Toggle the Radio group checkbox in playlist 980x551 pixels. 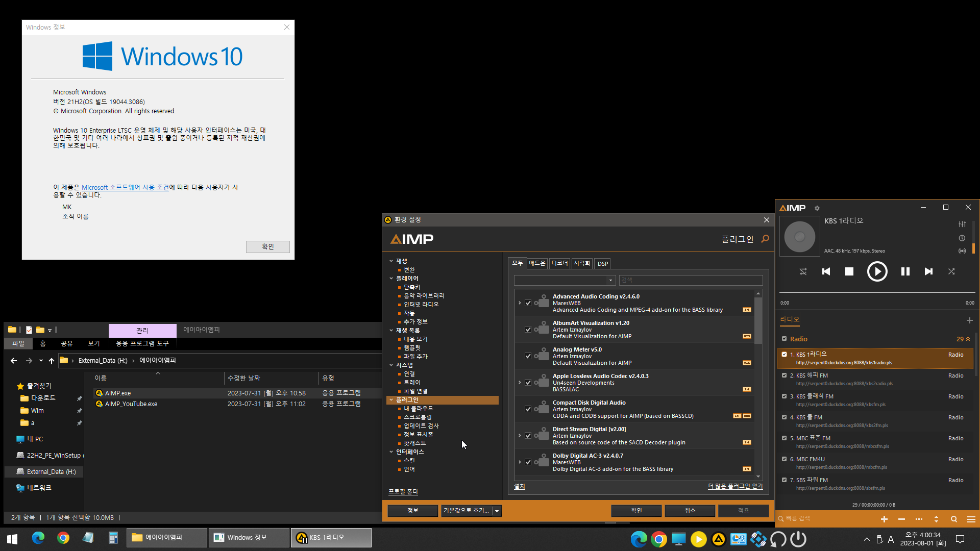(x=785, y=339)
